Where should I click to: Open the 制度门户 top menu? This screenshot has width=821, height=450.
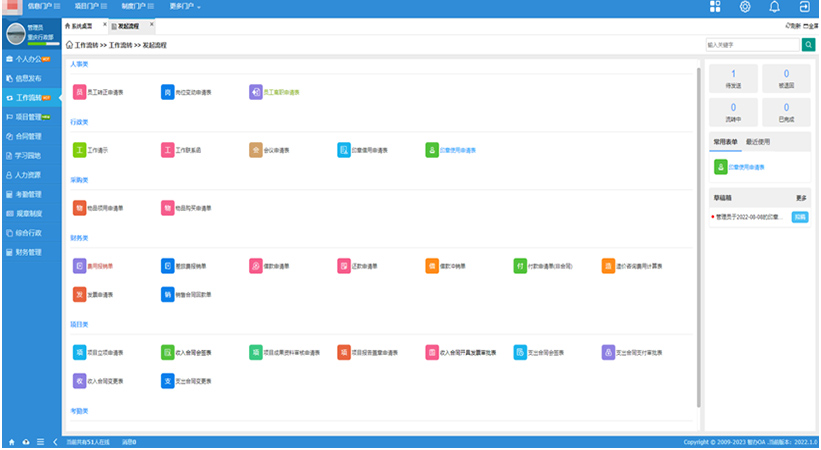[138, 6]
